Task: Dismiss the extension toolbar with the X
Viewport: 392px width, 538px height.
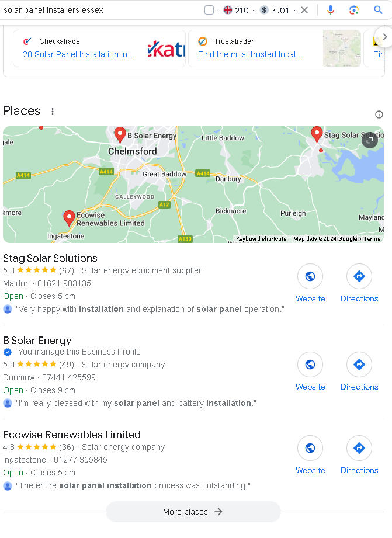Action: (306, 10)
